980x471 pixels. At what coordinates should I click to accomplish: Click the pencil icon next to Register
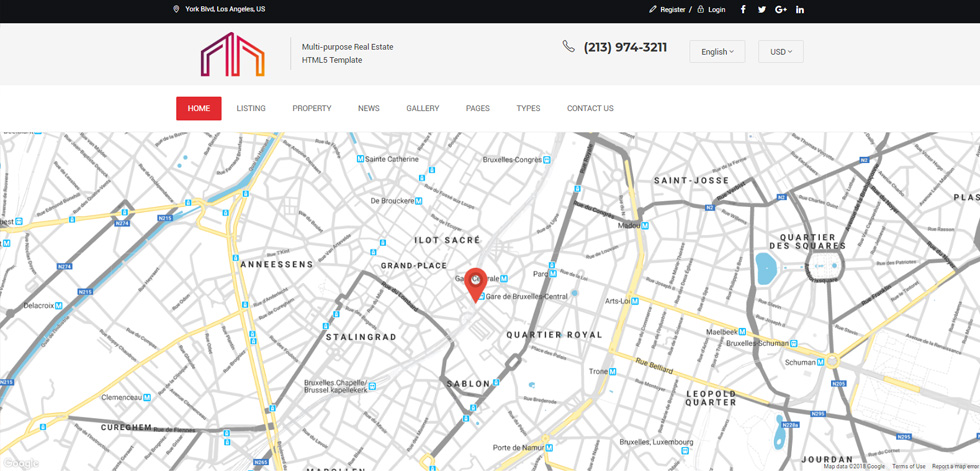pyautogui.click(x=653, y=9)
